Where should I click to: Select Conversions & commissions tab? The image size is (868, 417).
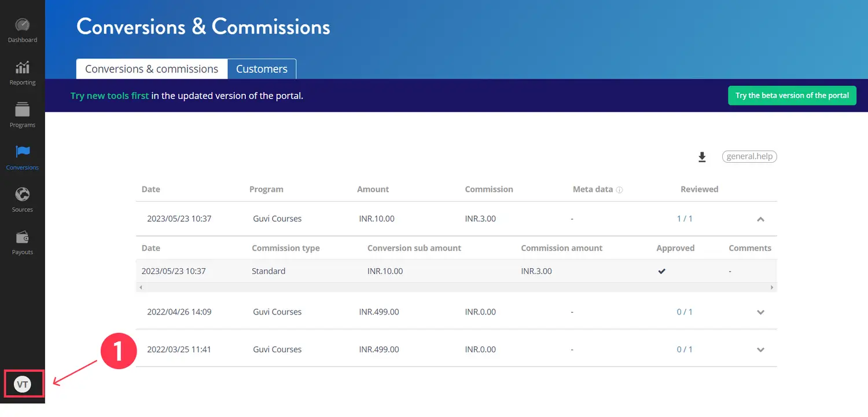(152, 69)
